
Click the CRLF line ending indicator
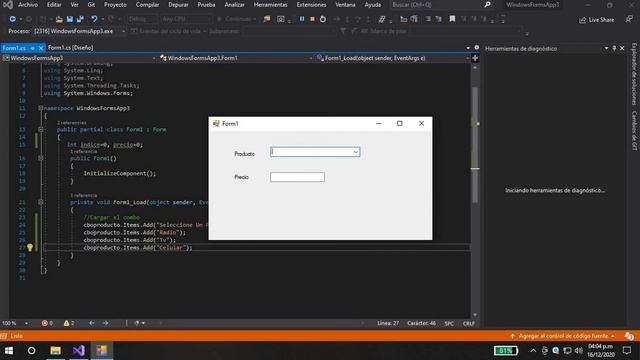coord(469,323)
